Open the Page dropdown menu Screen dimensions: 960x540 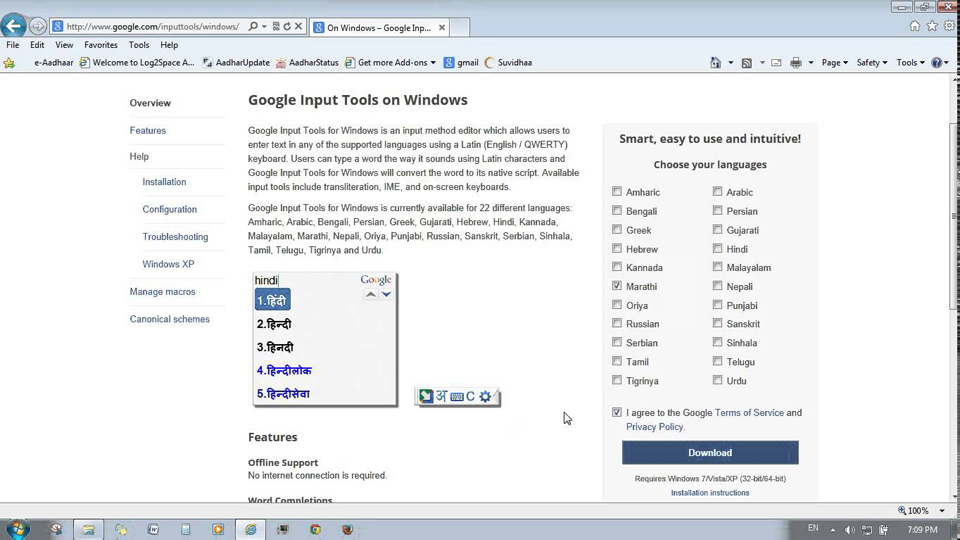[834, 62]
